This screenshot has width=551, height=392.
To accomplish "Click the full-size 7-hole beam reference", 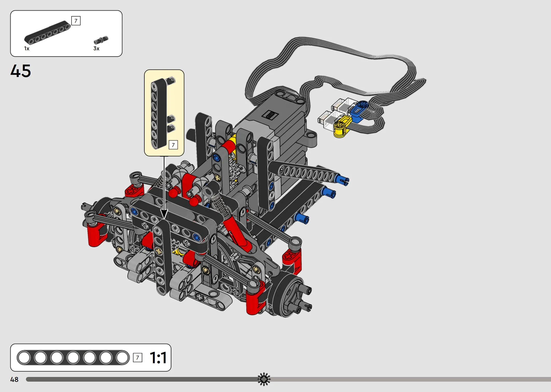I will click(x=73, y=358).
